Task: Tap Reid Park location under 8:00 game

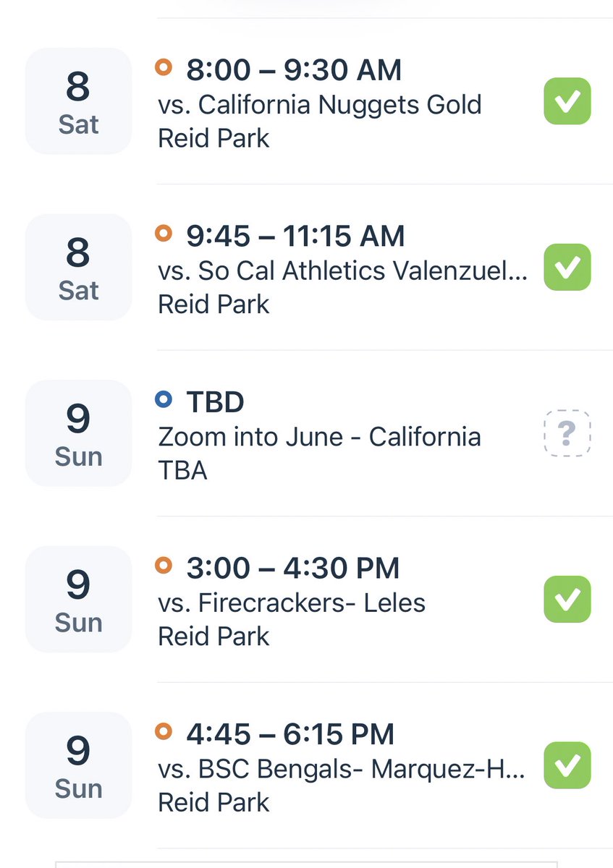Action: [214, 138]
